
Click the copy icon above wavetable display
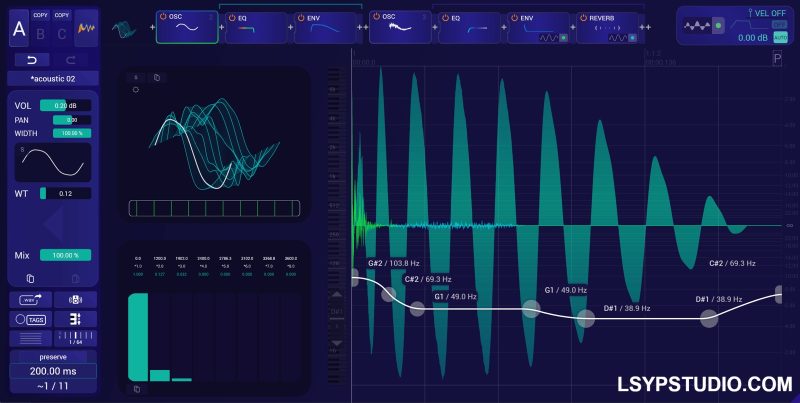coord(157,78)
